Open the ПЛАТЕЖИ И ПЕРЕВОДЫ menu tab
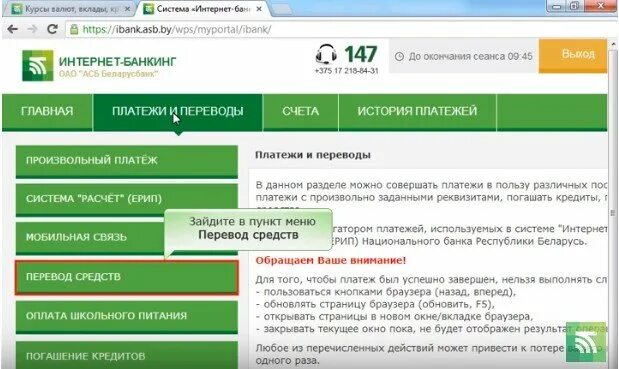Image resolution: width=619 pixels, height=369 pixels. point(178,111)
